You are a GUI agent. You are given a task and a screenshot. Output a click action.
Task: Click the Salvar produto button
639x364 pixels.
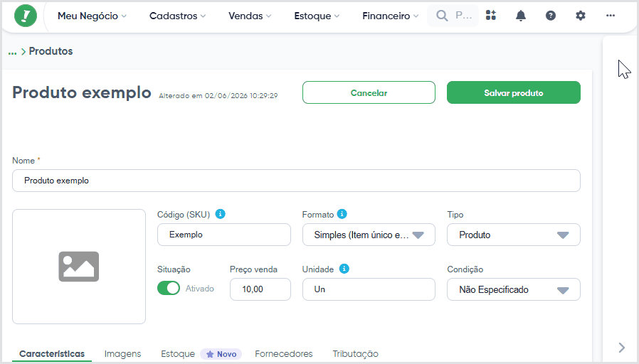coord(514,92)
